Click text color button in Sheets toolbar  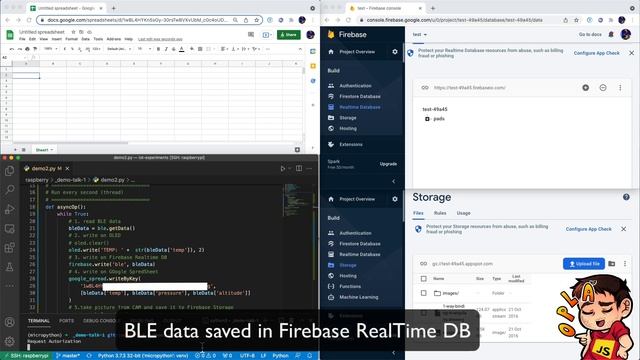(x=182, y=49)
